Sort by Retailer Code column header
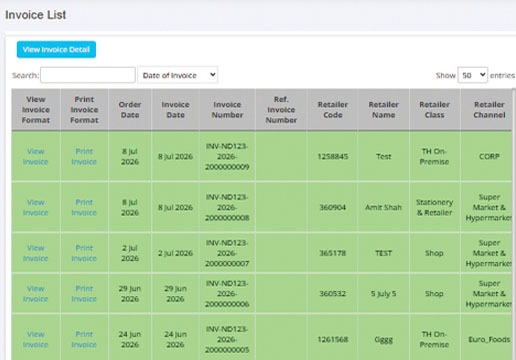The width and height of the screenshot is (516, 360). click(333, 110)
